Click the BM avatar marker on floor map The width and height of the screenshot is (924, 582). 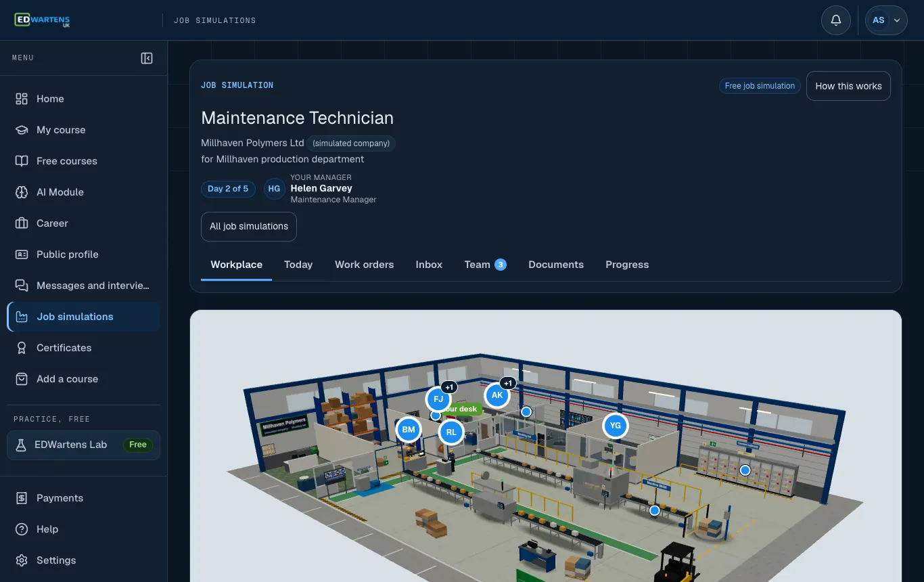(x=409, y=430)
